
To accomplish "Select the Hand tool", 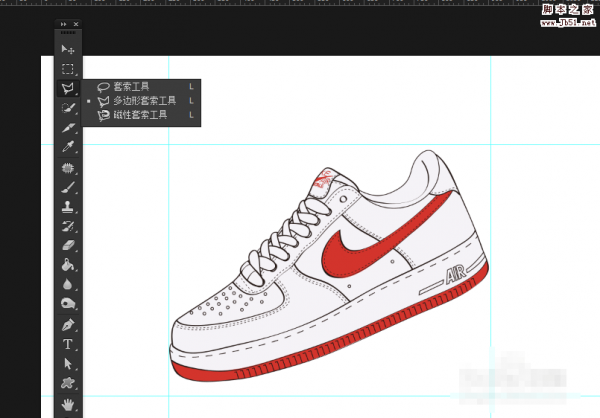I will [68, 403].
